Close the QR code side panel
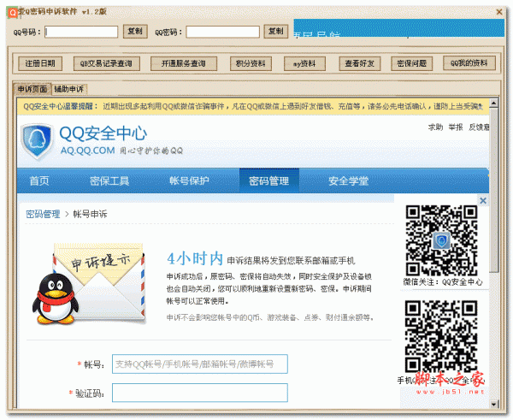513x420 pixels. (483, 201)
